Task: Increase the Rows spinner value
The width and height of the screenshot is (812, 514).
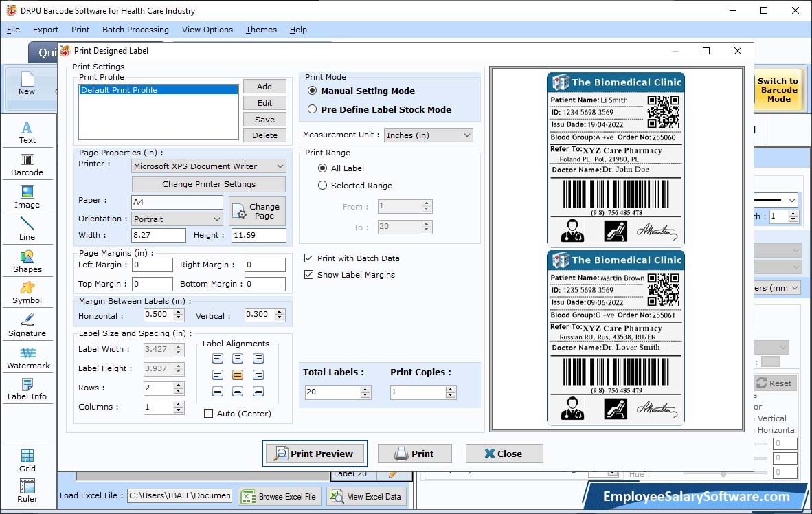Action: coord(179,385)
